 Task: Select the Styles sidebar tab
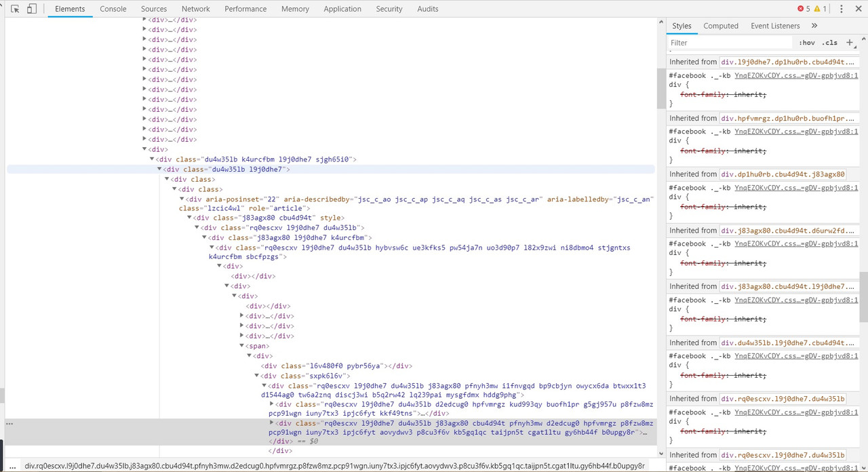682,26
